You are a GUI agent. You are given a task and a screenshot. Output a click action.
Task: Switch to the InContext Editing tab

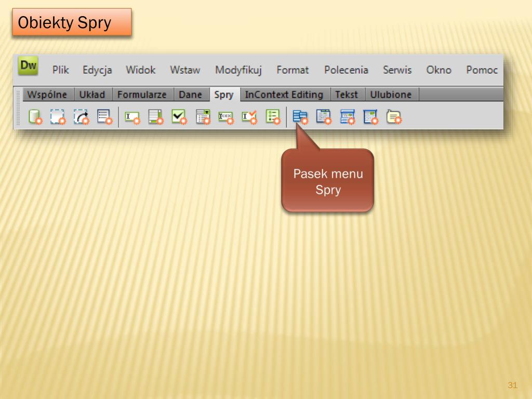click(x=284, y=95)
